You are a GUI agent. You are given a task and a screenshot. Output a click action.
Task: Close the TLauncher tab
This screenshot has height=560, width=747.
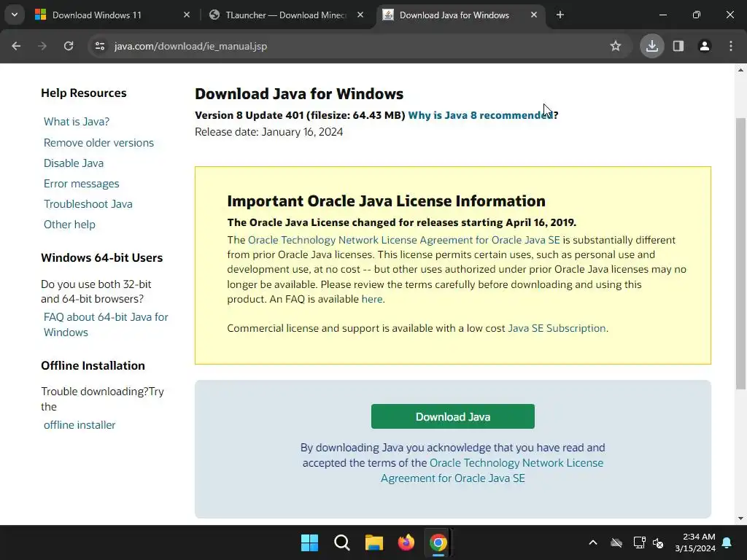point(360,15)
